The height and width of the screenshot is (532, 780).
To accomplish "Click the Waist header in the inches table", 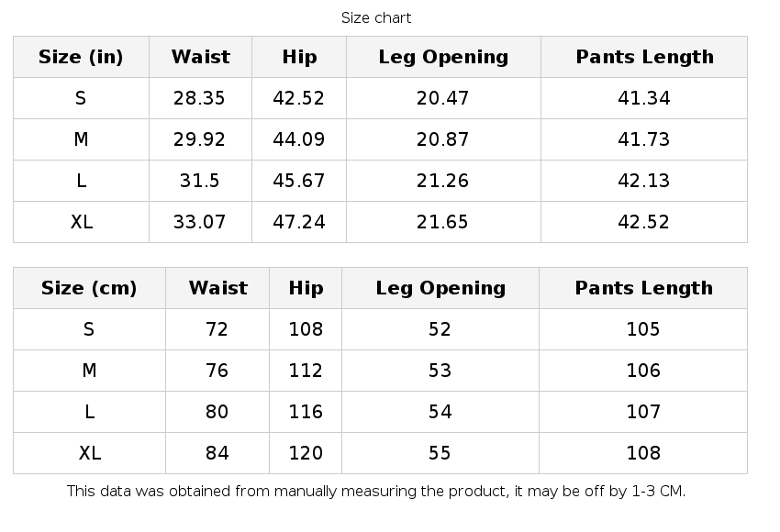I will click(200, 57).
